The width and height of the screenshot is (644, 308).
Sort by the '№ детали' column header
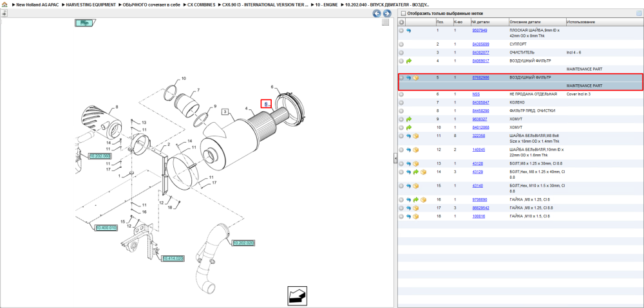(x=480, y=22)
